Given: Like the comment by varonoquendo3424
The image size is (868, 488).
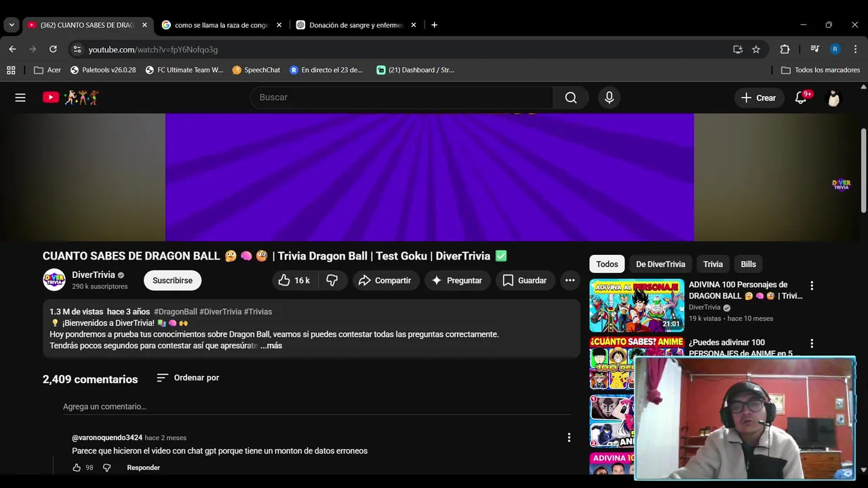Looking at the screenshot, I should tap(77, 468).
